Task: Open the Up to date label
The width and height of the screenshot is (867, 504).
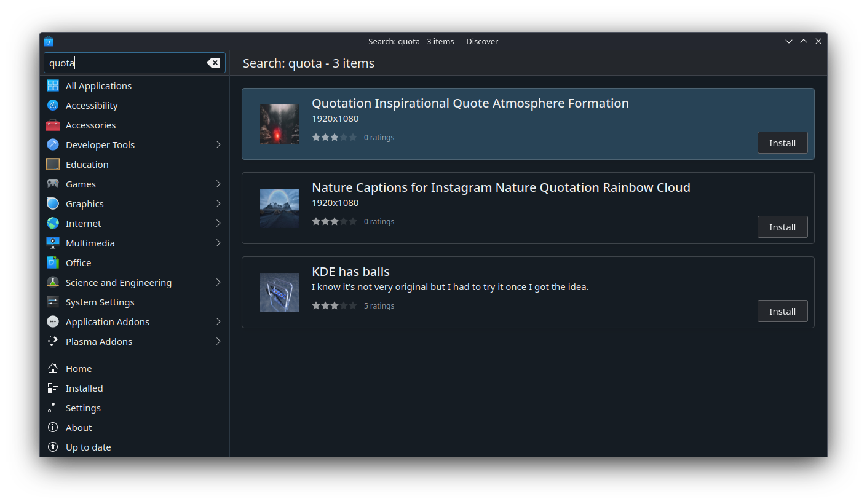Action: click(89, 447)
